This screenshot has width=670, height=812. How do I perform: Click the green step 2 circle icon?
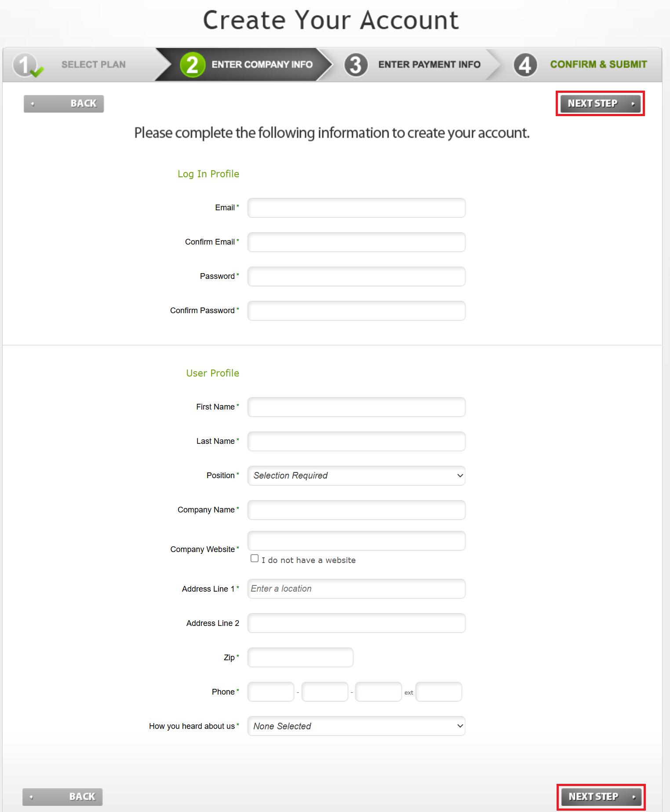click(x=192, y=64)
